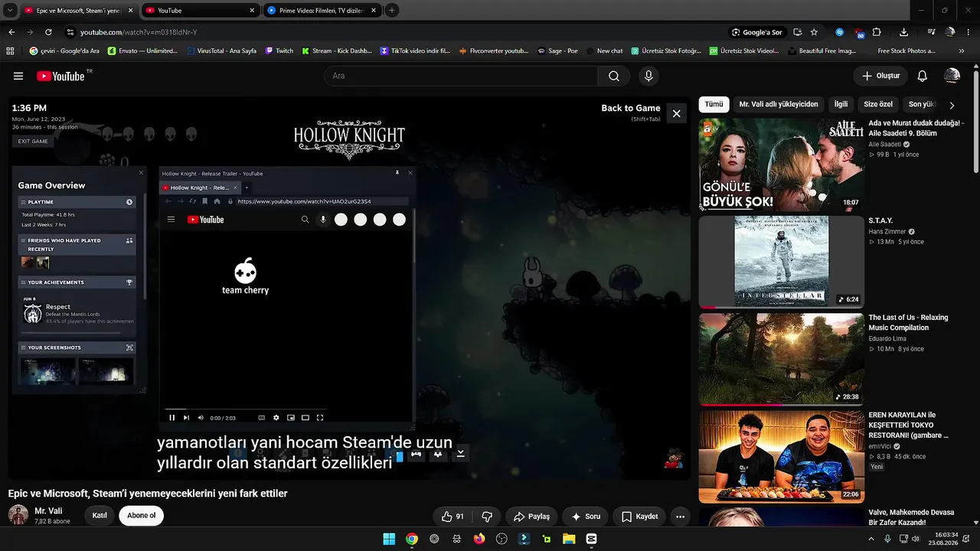The height and width of the screenshot is (551, 980).
Task: Select the Size özel filter chip
Action: 878,104
